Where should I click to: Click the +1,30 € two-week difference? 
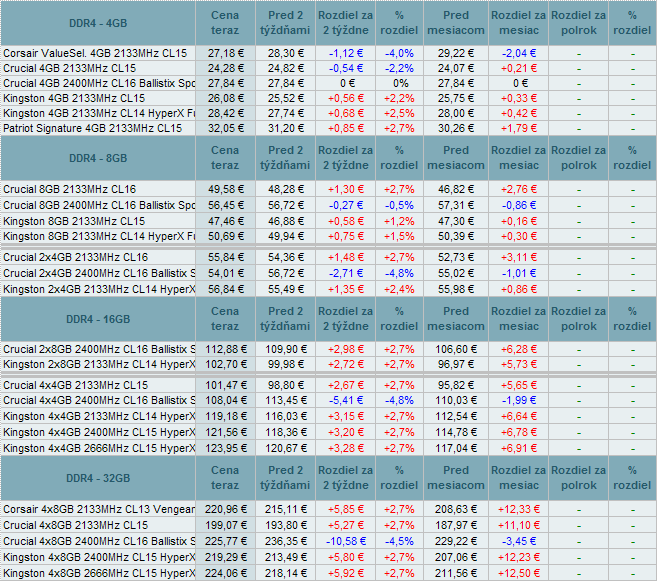click(x=346, y=189)
